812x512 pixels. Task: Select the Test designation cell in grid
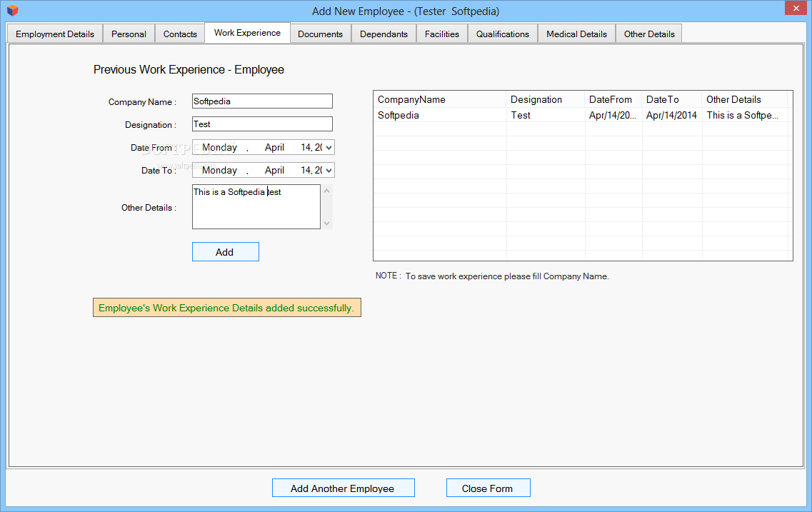tap(546, 115)
